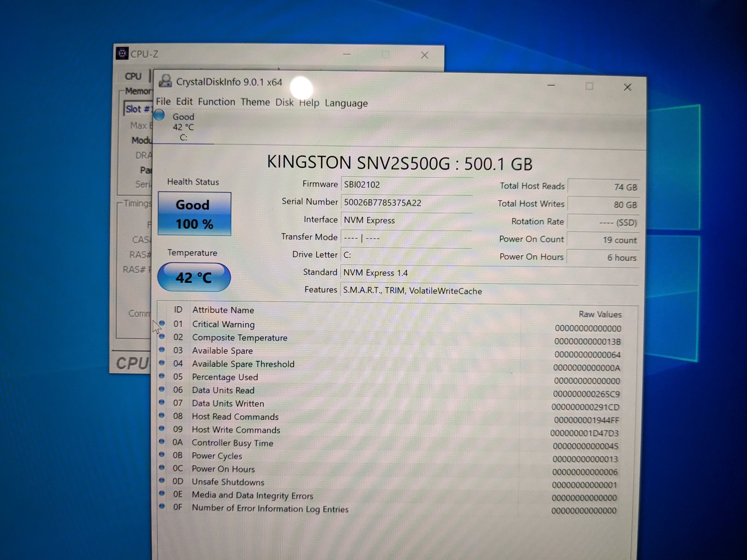Viewport: 747px width, 560px height.
Task: Click the CPU-Z window title icon
Action: pos(122,53)
